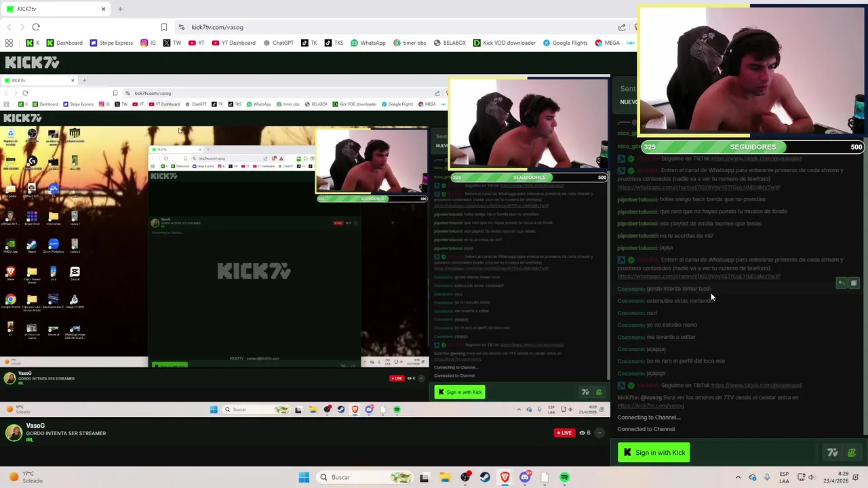Switch ESP LAA keyboard language
Image resolution: width=868 pixels, height=488 pixels.
point(784,477)
